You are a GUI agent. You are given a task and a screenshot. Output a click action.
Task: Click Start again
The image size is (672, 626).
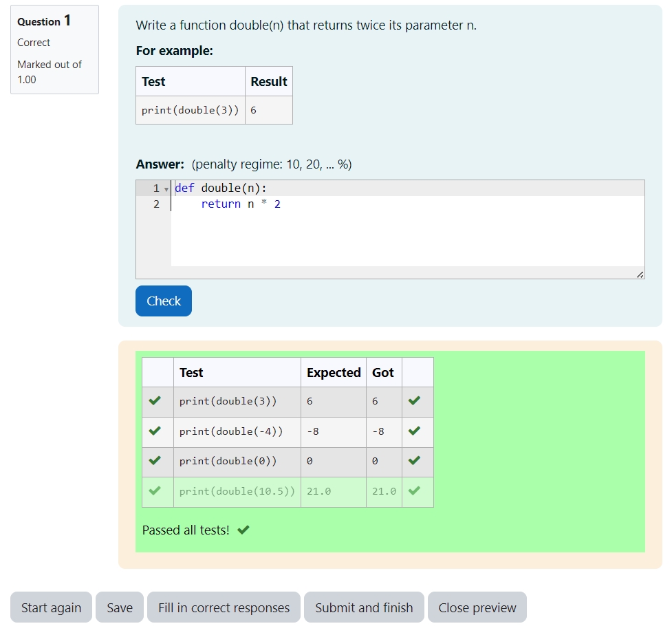tap(51, 607)
